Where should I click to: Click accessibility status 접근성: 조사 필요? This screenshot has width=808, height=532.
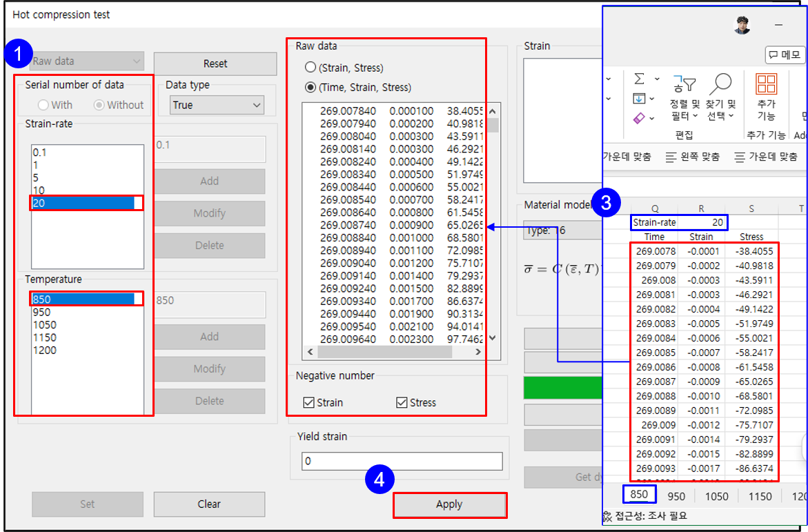[645, 516]
